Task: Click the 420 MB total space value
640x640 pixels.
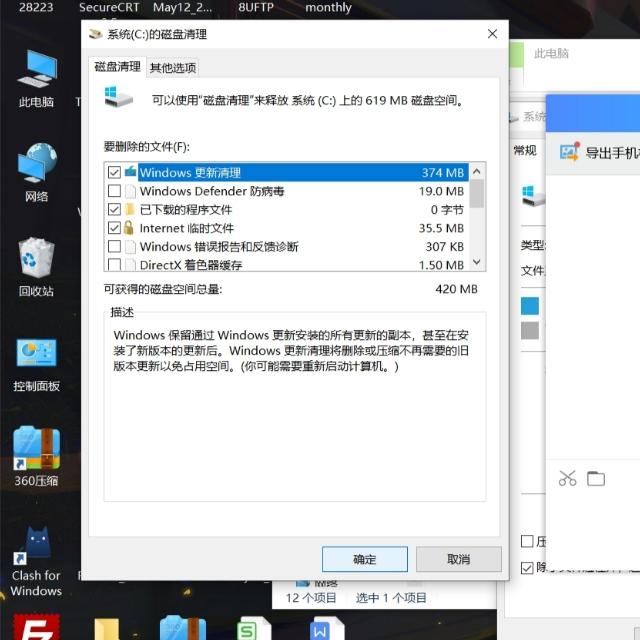Action: tap(456, 289)
